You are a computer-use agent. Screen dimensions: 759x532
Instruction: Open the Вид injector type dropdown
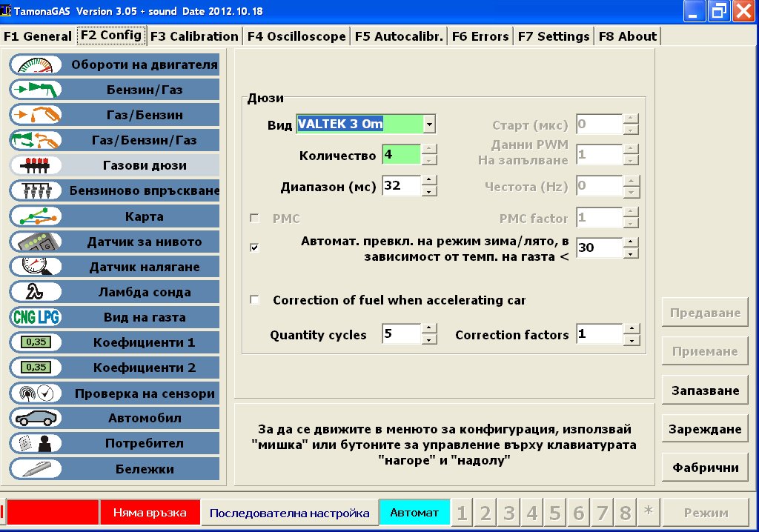pyautogui.click(x=429, y=124)
